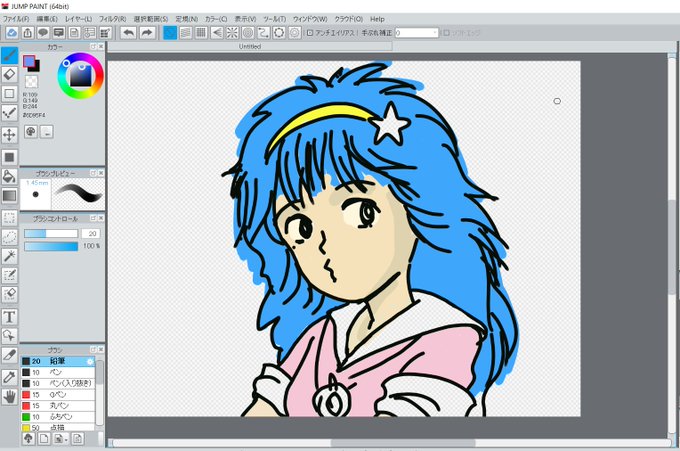Select the Operation object cursor tool
The height and width of the screenshot is (451, 680).
(x=10, y=336)
